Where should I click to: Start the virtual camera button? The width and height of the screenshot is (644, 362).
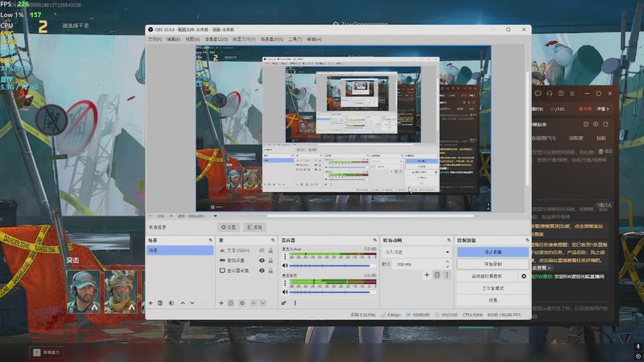[x=487, y=276]
